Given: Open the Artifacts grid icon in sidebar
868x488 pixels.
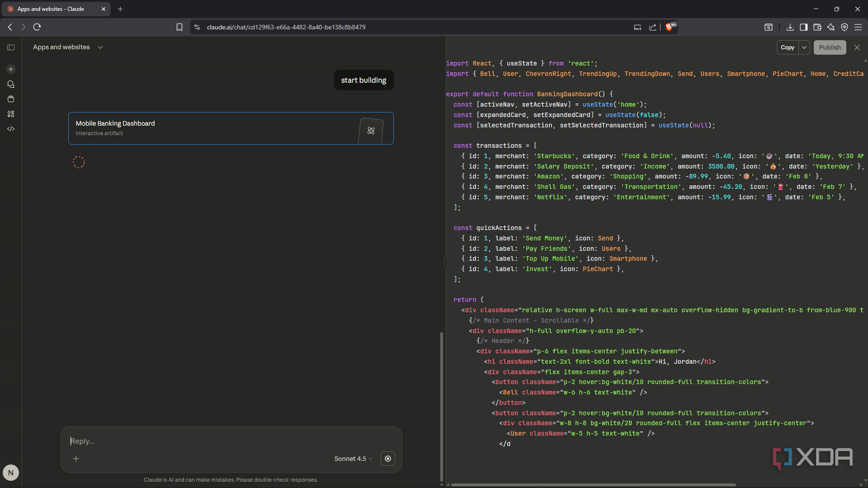Looking at the screenshot, I should (x=11, y=114).
